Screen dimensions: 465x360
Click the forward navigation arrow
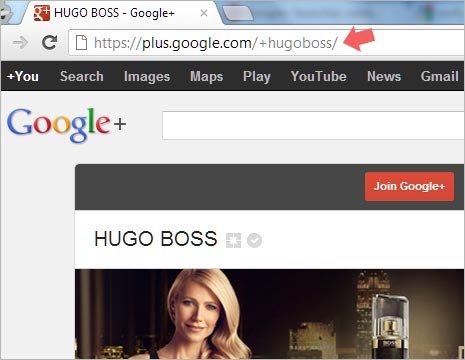[x=21, y=42]
